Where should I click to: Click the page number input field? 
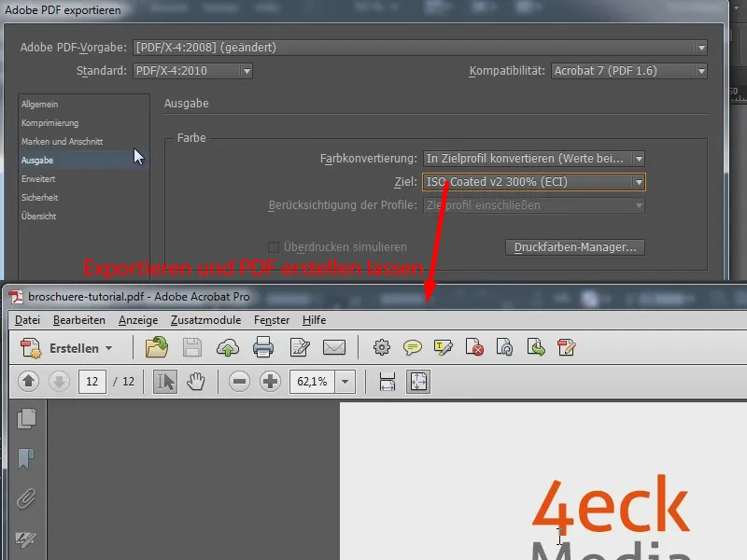coord(92,382)
